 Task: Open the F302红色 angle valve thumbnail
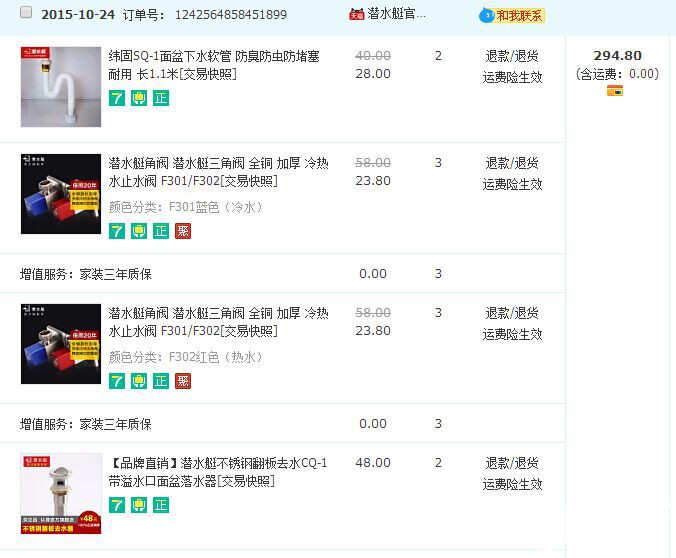[61, 344]
